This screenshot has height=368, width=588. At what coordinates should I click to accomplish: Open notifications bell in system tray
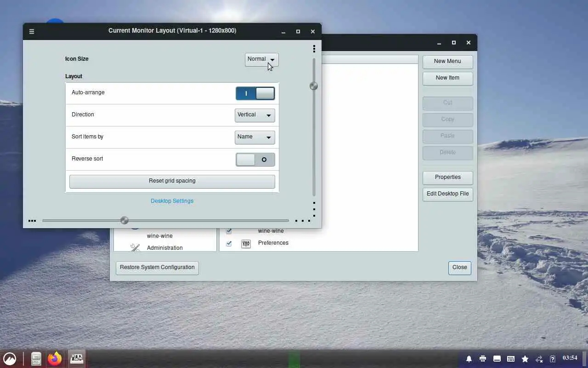(x=469, y=359)
